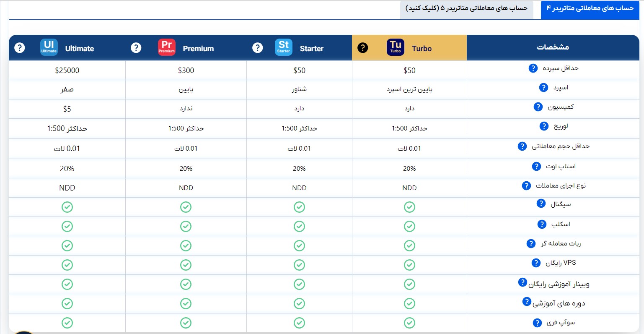Click the $25000 minimum deposit cell
This screenshot has width=644, height=334.
67,70
